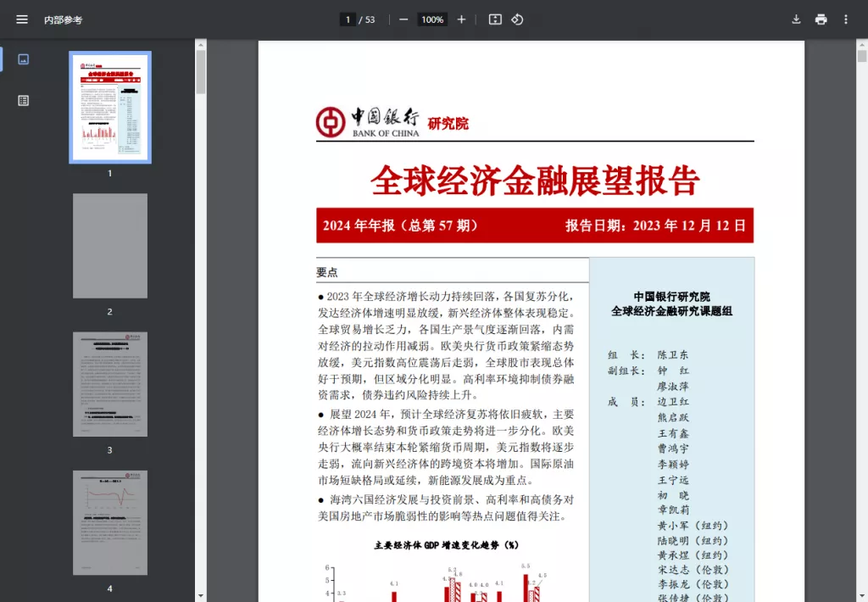Switch sidebar to document outline view

23,100
